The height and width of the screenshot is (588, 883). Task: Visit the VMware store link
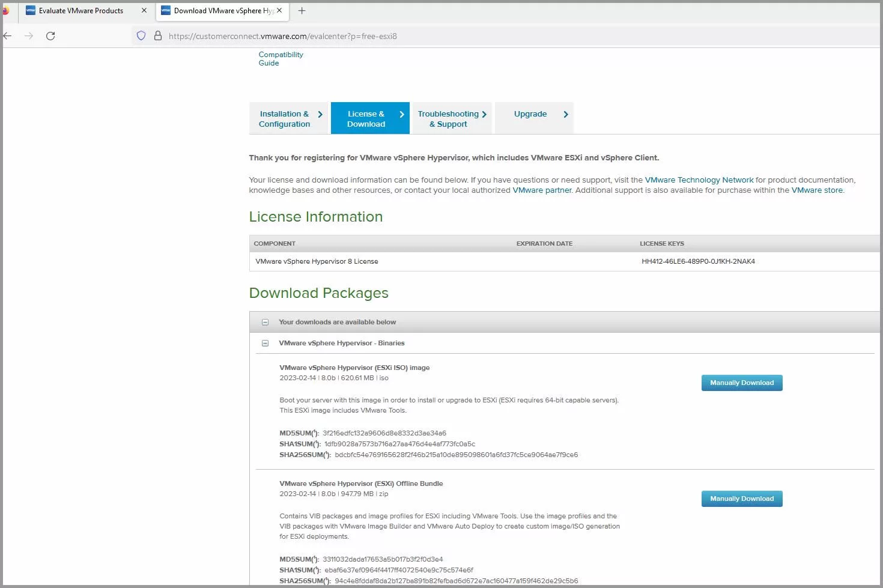(x=817, y=190)
